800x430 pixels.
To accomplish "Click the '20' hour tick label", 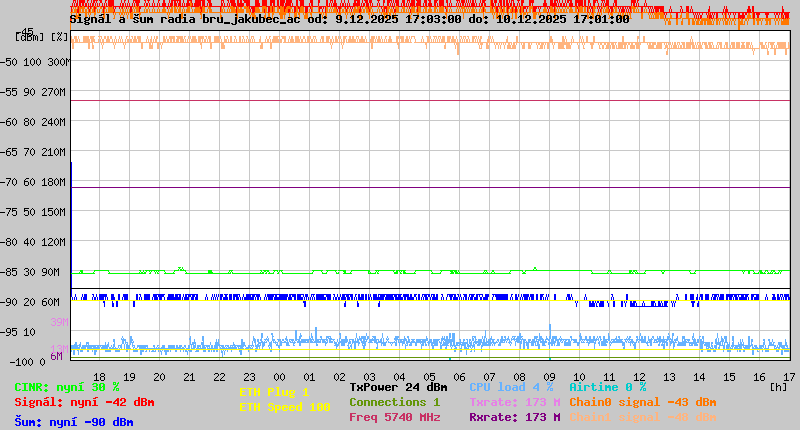I will 159,377.
